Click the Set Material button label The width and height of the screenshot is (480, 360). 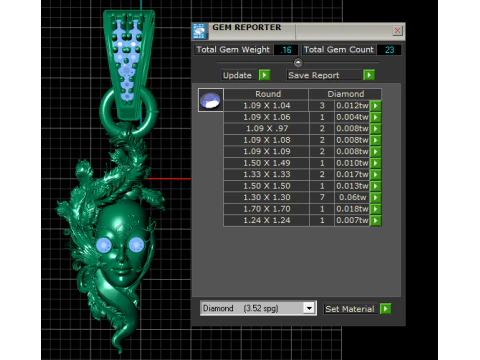[x=350, y=309]
